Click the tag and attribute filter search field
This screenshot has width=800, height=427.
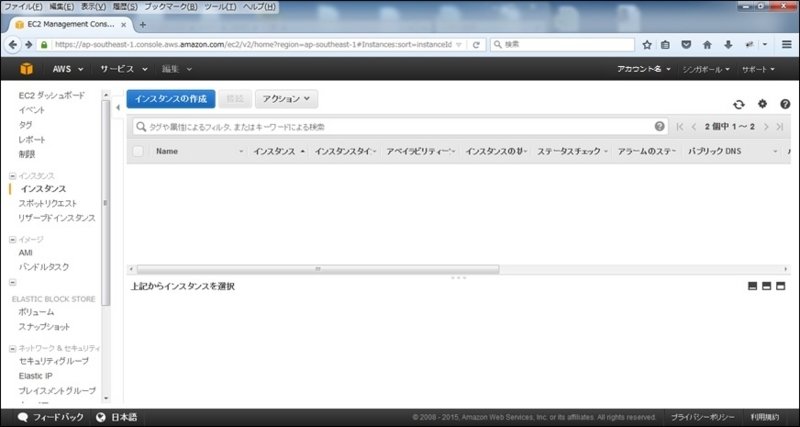[x=395, y=127]
